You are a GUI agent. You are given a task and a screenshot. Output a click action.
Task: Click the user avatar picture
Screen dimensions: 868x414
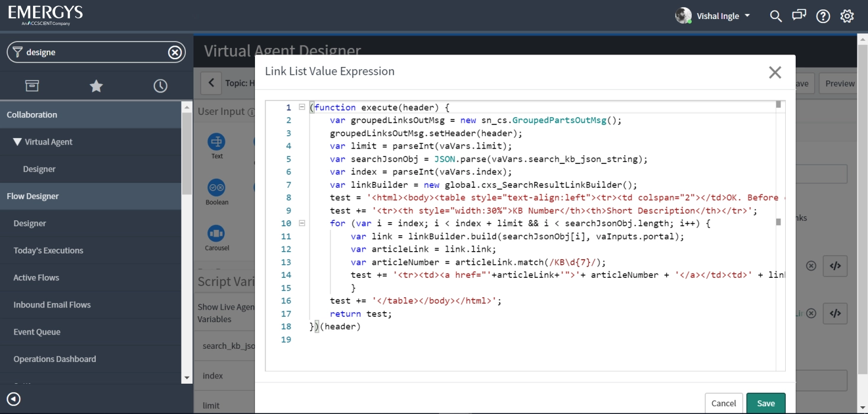(683, 15)
